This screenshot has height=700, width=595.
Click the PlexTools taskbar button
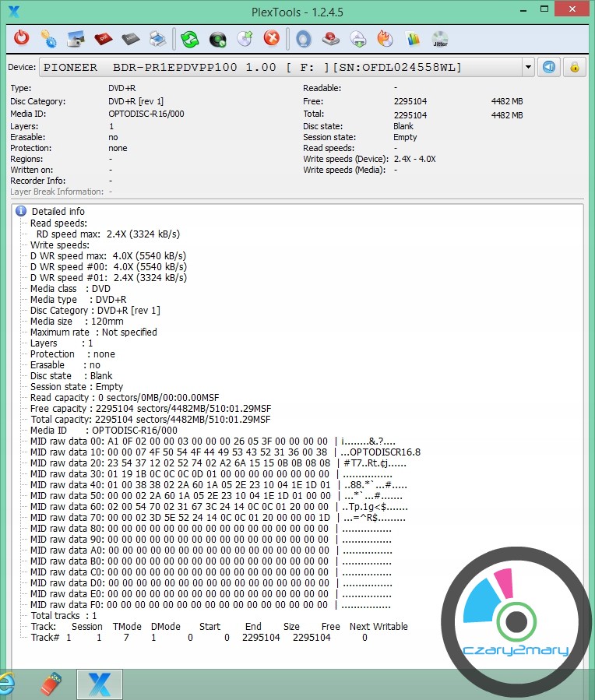point(99,684)
